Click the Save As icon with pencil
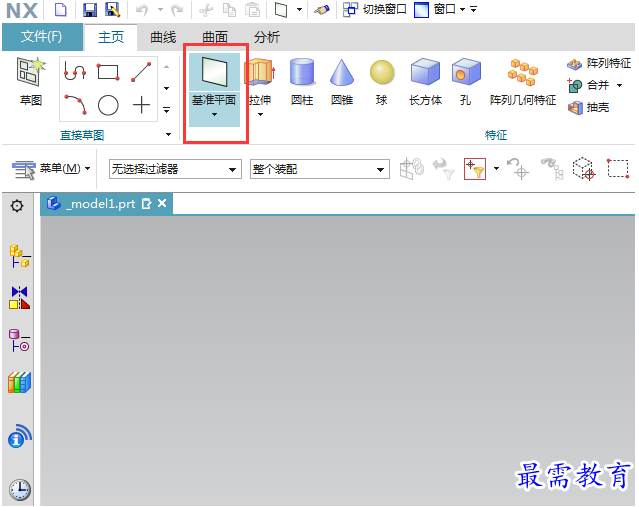The height and width of the screenshot is (507, 639). click(112, 9)
